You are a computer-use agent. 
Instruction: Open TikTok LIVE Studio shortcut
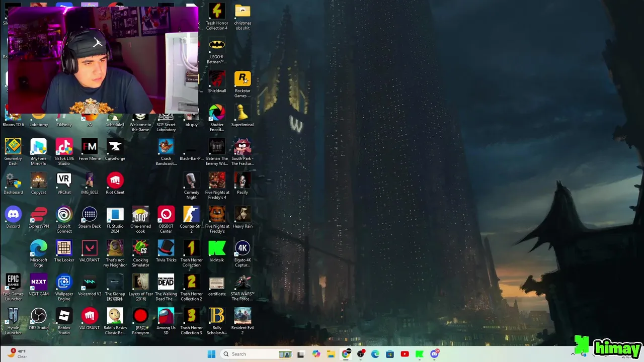pyautogui.click(x=64, y=152)
